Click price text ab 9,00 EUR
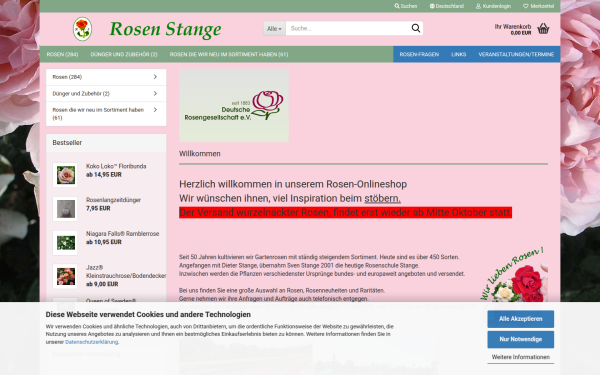This screenshot has width=600, height=375. tap(102, 284)
